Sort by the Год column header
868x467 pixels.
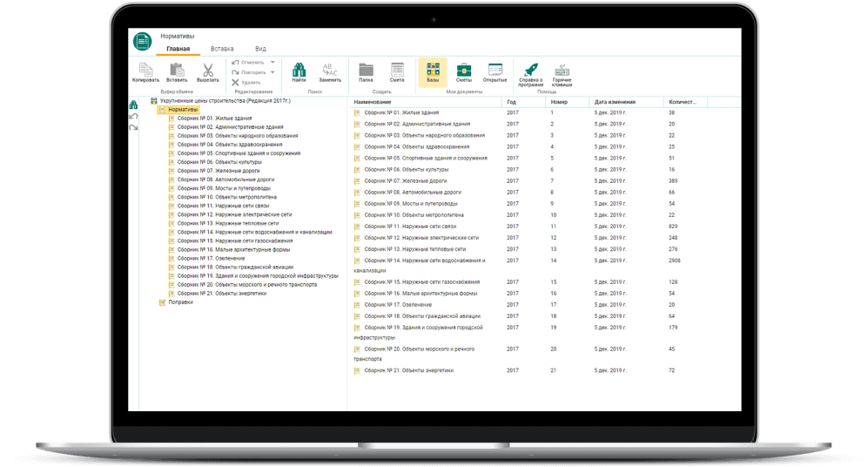point(512,102)
